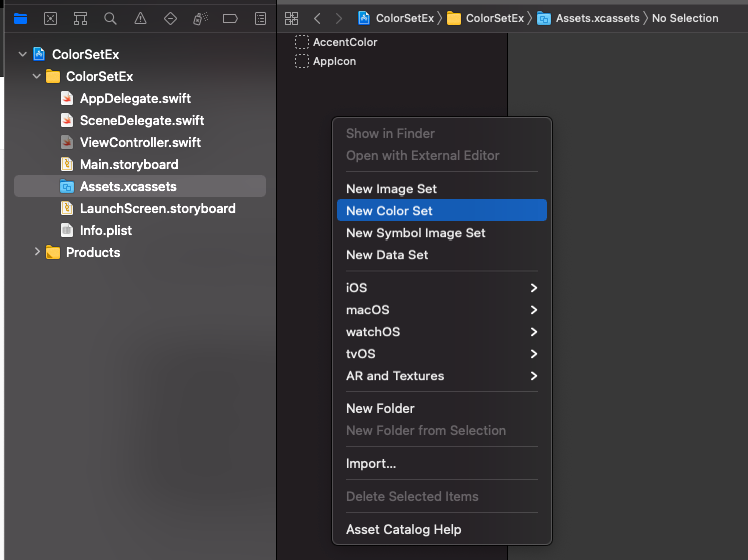The width and height of the screenshot is (748, 560).
Task: Expand the watchOS submenu
Action: tap(442, 332)
